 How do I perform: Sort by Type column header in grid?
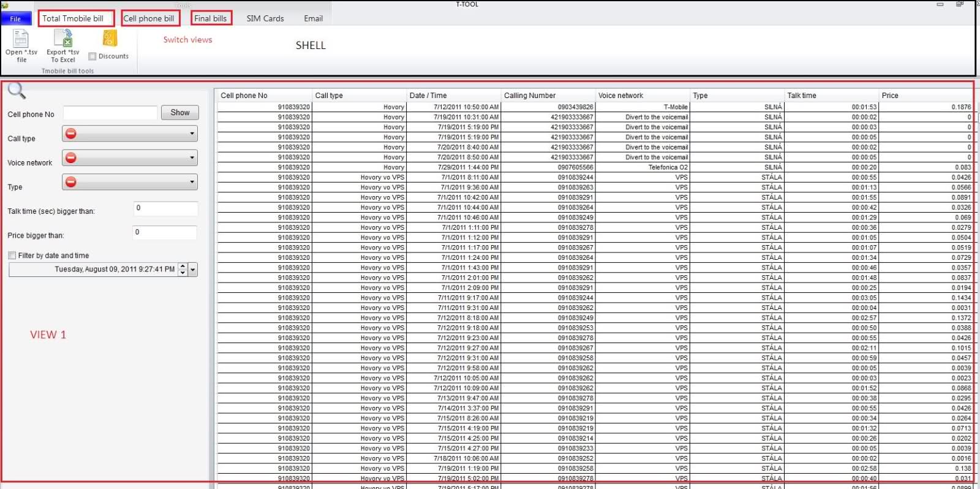click(x=737, y=96)
